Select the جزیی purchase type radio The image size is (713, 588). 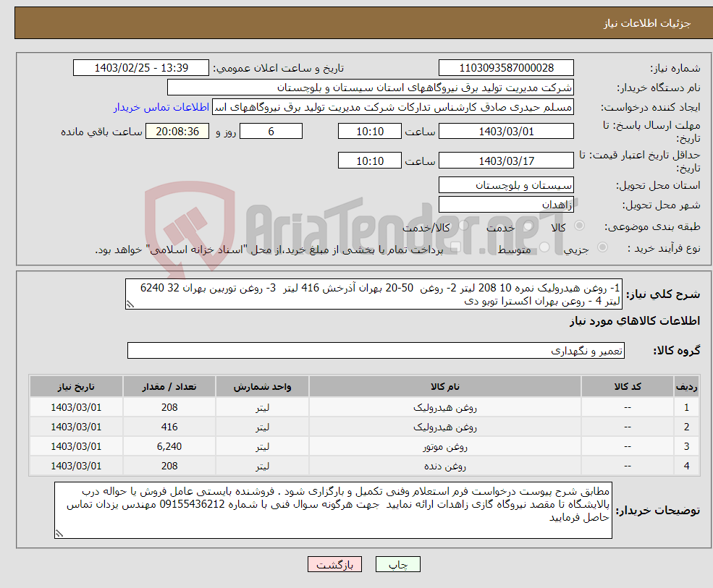click(602, 247)
